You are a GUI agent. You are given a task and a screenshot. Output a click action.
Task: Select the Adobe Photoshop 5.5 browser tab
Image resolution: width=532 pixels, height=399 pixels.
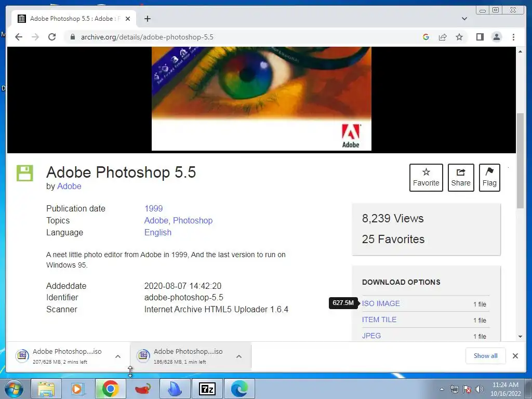click(74, 19)
